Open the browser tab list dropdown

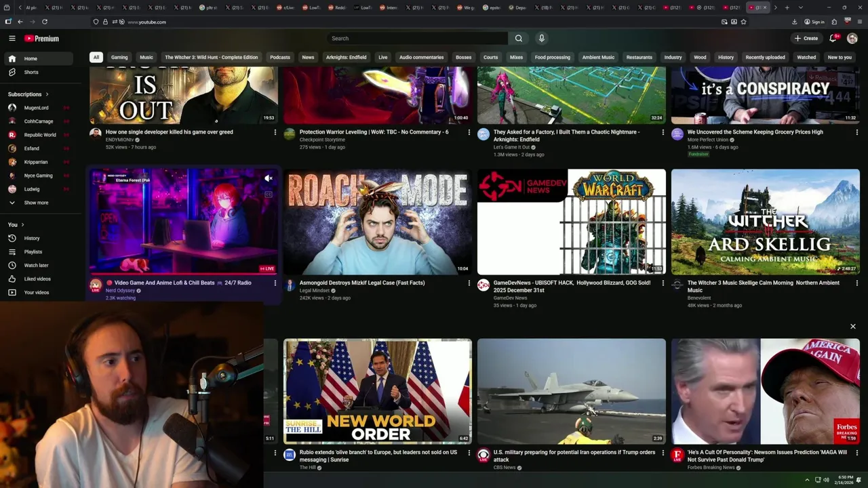click(800, 7)
